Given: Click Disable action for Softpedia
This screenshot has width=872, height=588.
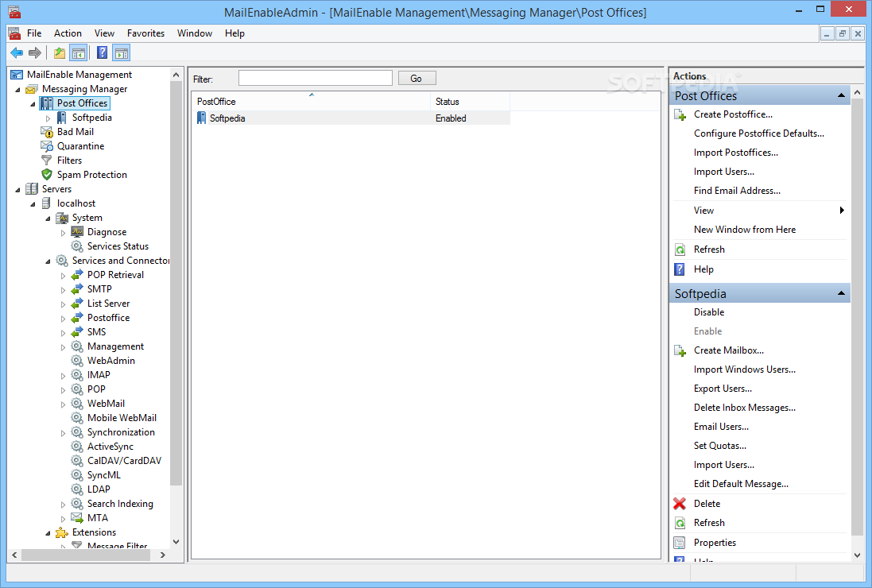Looking at the screenshot, I should (x=709, y=312).
